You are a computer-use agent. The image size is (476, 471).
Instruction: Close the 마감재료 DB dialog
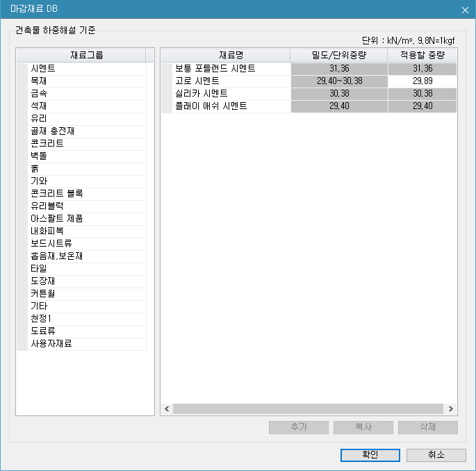(x=465, y=10)
